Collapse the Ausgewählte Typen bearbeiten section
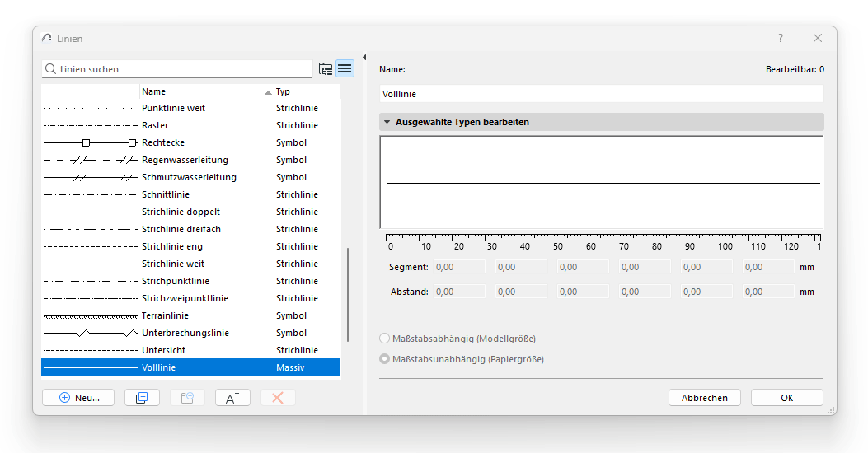 point(387,122)
